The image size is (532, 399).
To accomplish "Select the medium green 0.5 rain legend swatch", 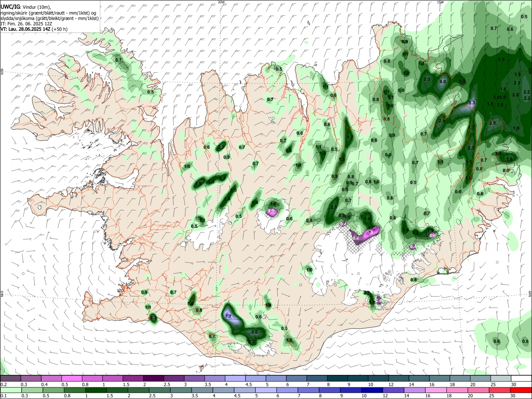I will tap(53, 390).
